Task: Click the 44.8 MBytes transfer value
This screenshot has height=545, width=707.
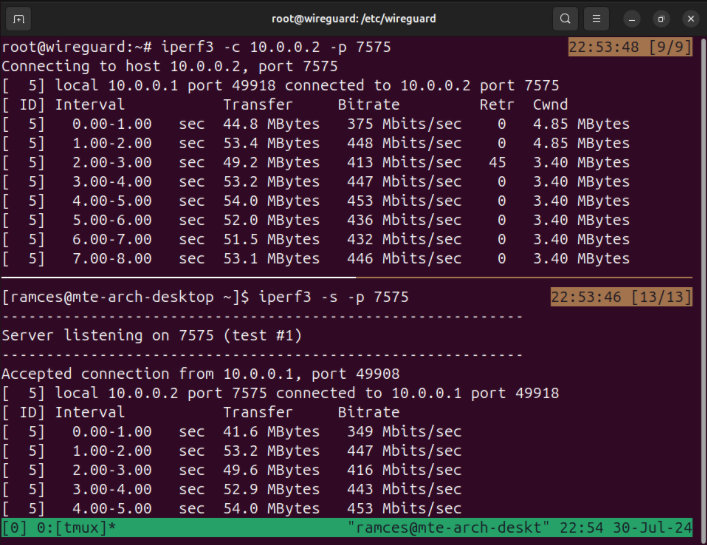Action: coord(271,124)
